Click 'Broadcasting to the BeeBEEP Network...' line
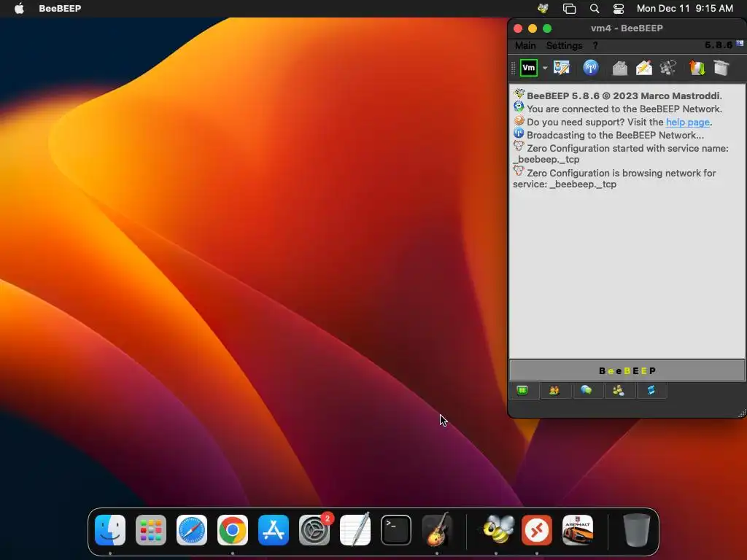Screen dimensions: 747x560 (615, 135)
